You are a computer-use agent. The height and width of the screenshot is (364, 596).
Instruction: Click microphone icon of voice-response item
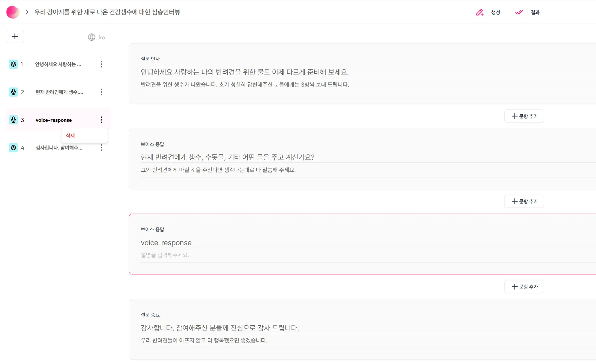(13, 120)
